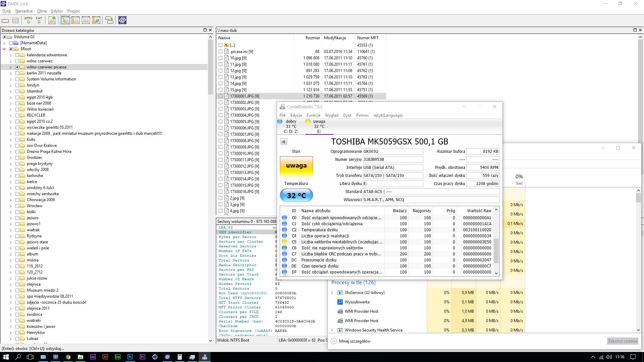Open the Wygląd menu in CrystalDiskInfo
The image size is (644, 362).
pyautogui.click(x=331, y=115)
